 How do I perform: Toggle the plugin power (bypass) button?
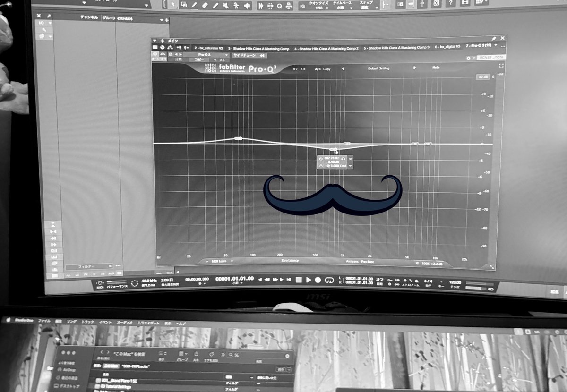[155, 55]
